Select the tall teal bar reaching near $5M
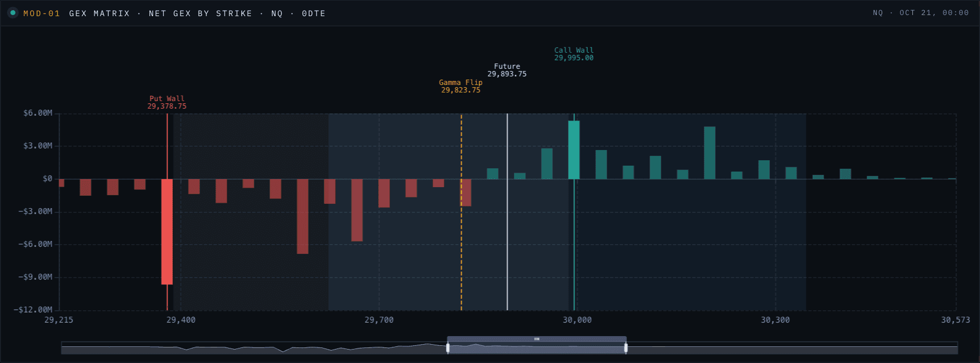The image size is (980, 363). point(710,153)
